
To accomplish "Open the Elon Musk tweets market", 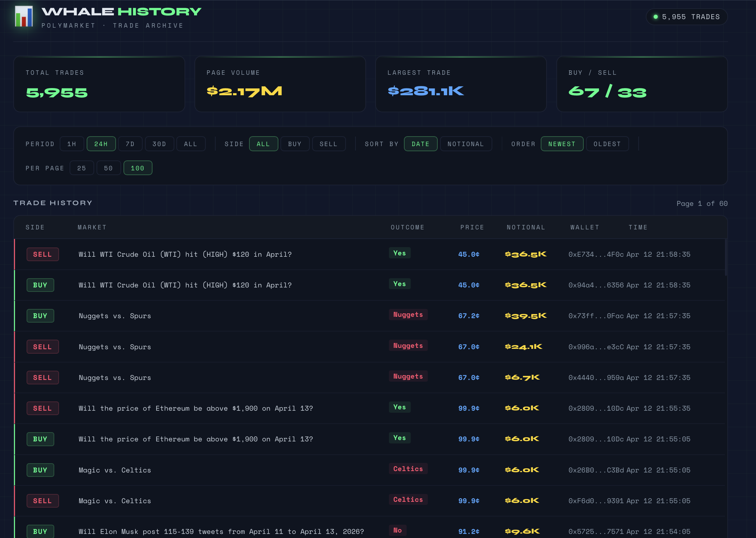I will (221, 532).
